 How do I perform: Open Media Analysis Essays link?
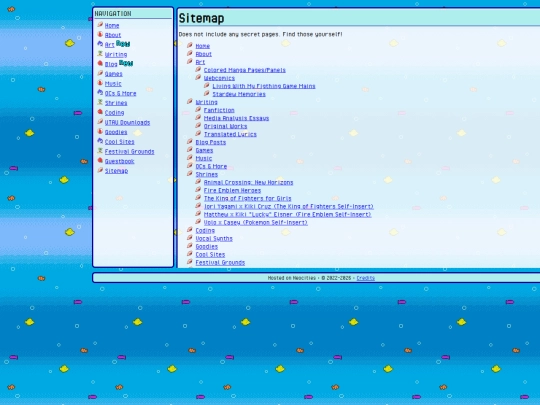(236, 118)
